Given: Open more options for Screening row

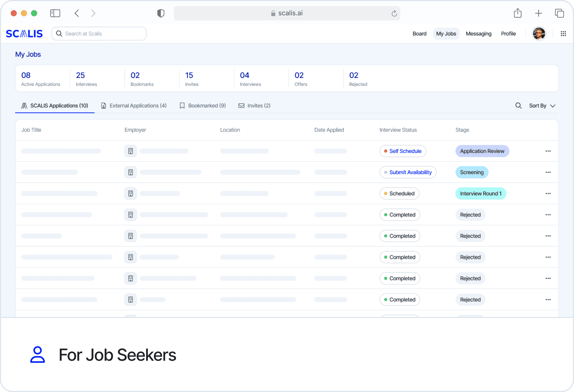Looking at the screenshot, I should [548, 172].
